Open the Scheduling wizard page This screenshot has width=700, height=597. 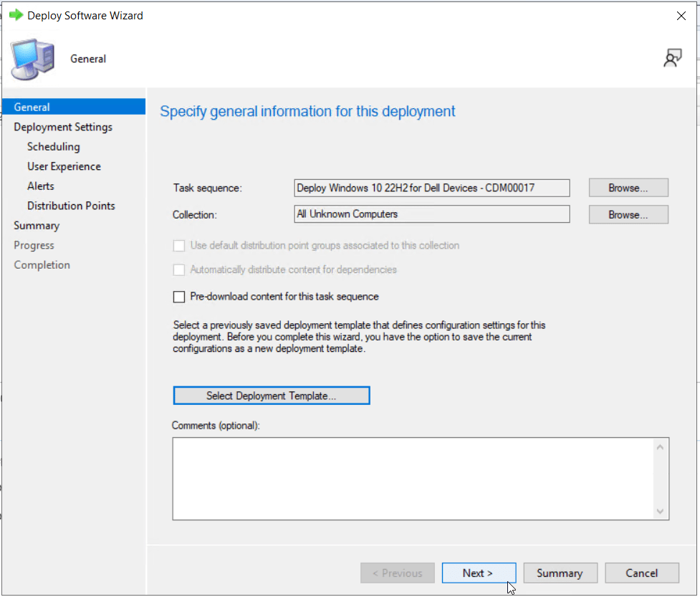point(54,147)
